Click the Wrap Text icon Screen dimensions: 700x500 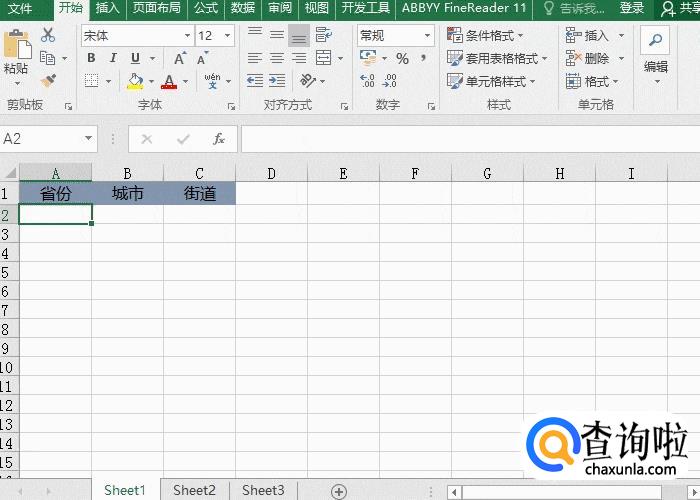(x=323, y=35)
